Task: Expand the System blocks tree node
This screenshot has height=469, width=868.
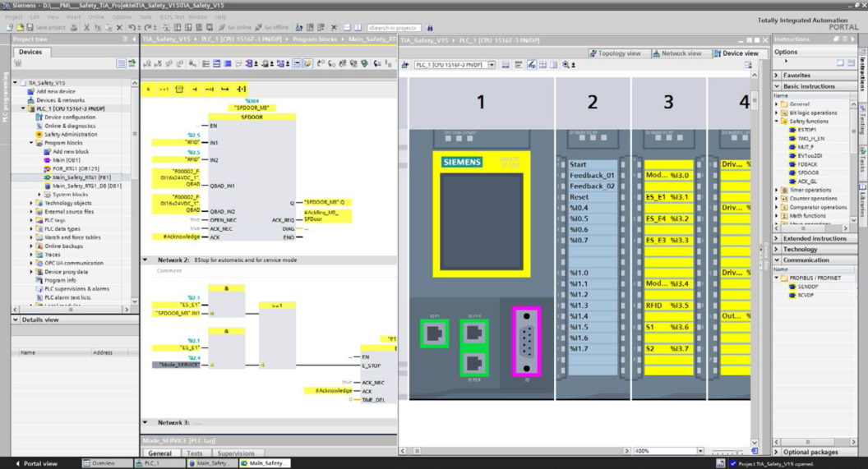Action: [39, 195]
